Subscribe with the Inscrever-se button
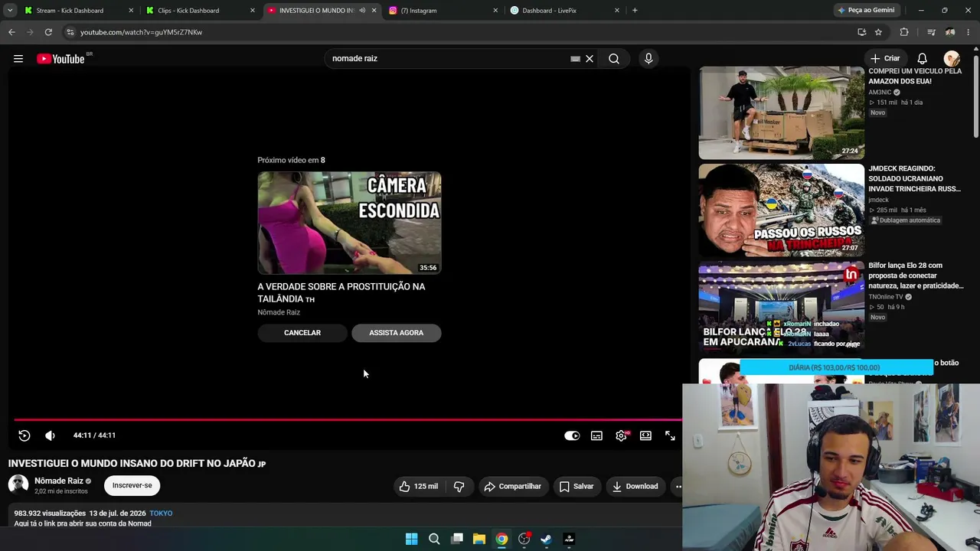The height and width of the screenshot is (551, 980). click(132, 485)
